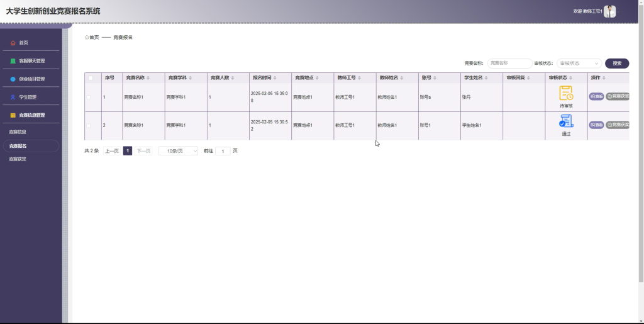
Task: Sort by 账号 column arrows
Action: click(435, 78)
